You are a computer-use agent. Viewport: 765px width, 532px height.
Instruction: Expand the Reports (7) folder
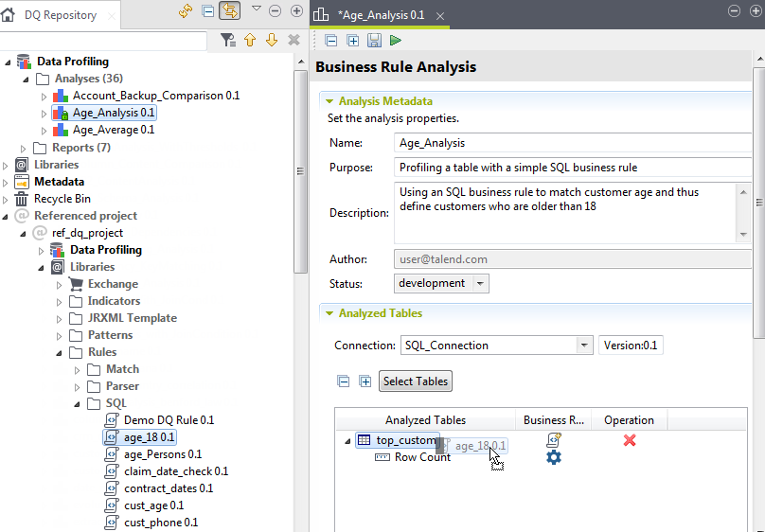(24, 148)
